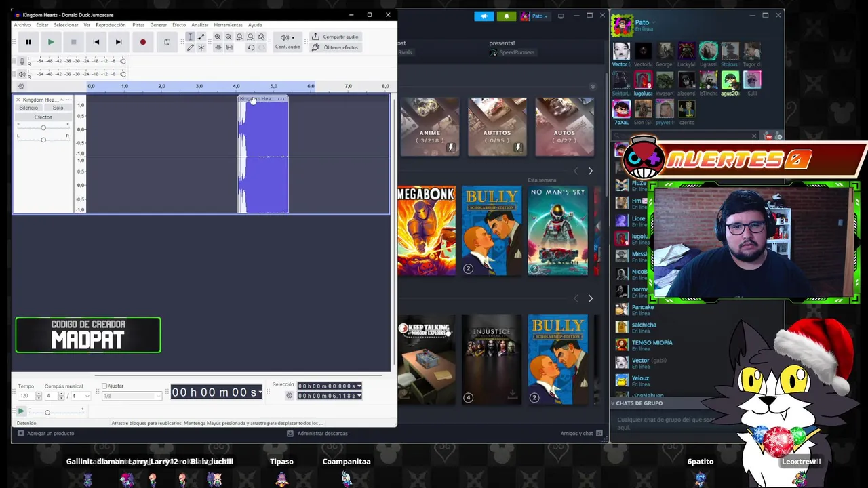Start recording with the red Record button
Image resolution: width=868 pixels, height=488 pixels.
point(142,42)
